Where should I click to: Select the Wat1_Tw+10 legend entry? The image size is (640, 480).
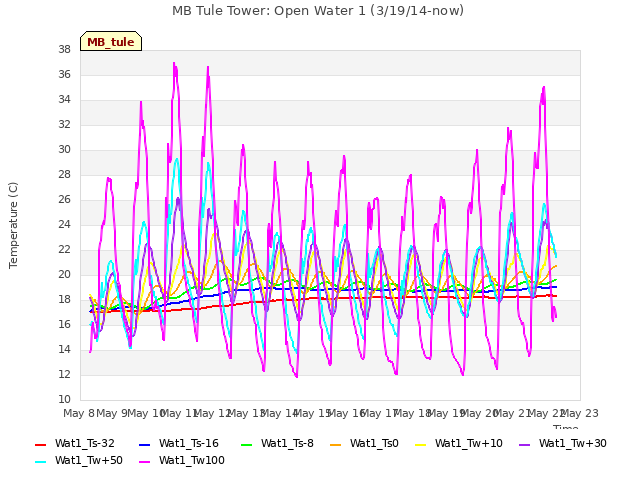[x=459, y=444]
